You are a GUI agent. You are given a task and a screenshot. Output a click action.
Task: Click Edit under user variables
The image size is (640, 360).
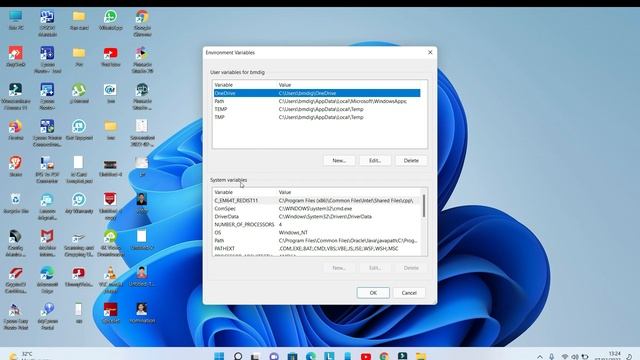pyautogui.click(x=375, y=160)
